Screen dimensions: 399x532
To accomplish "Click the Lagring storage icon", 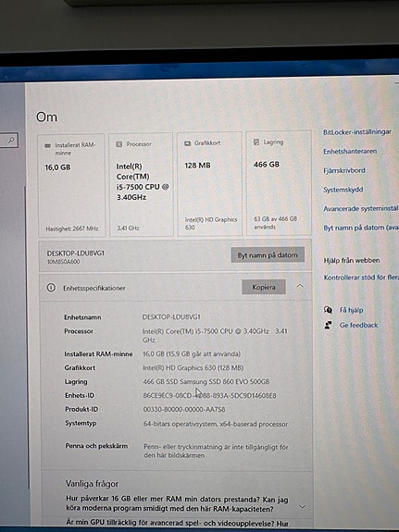I will pos(256,142).
